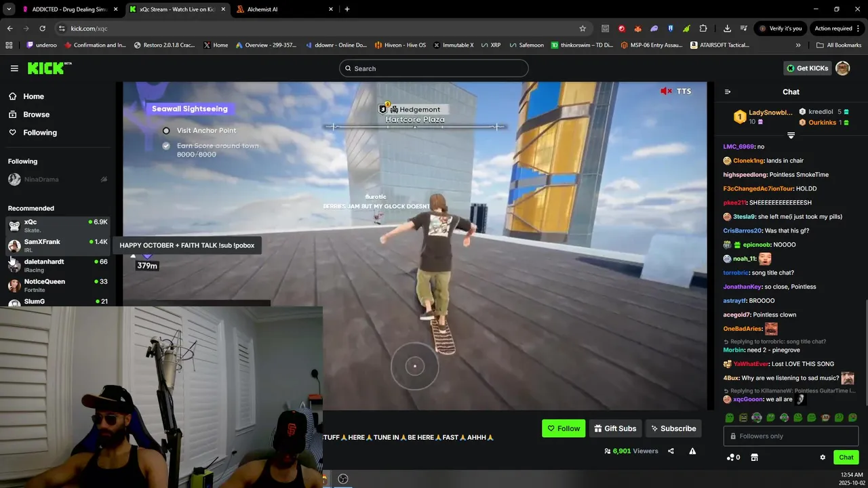Open the chat shop icon
868x488 pixels.
pyautogui.click(x=754, y=457)
